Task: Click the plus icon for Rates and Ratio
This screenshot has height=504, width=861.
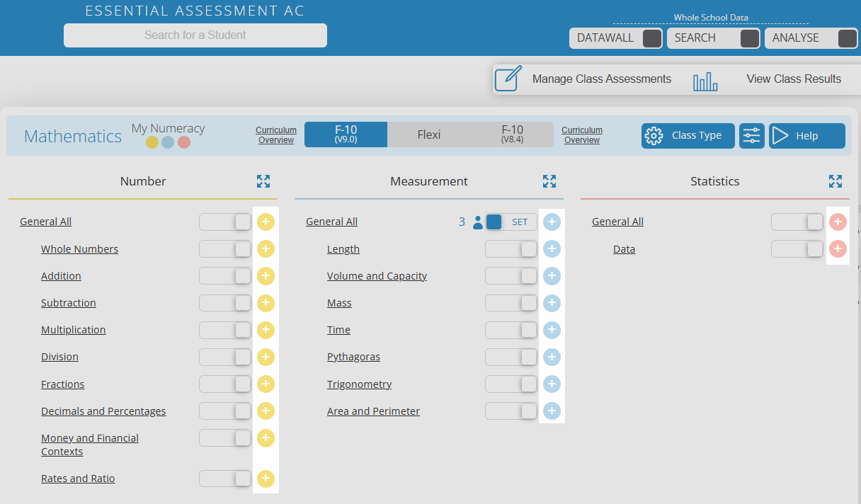Action: click(x=266, y=479)
